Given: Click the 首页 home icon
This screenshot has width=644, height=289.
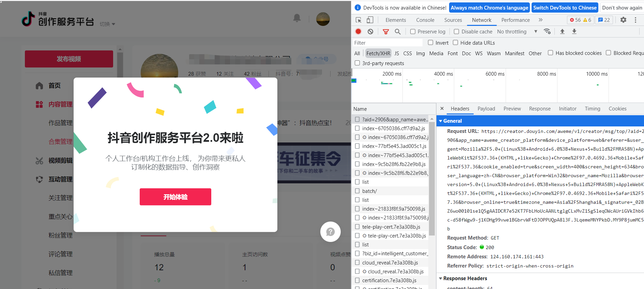Looking at the screenshot, I should [x=40, y=86].
